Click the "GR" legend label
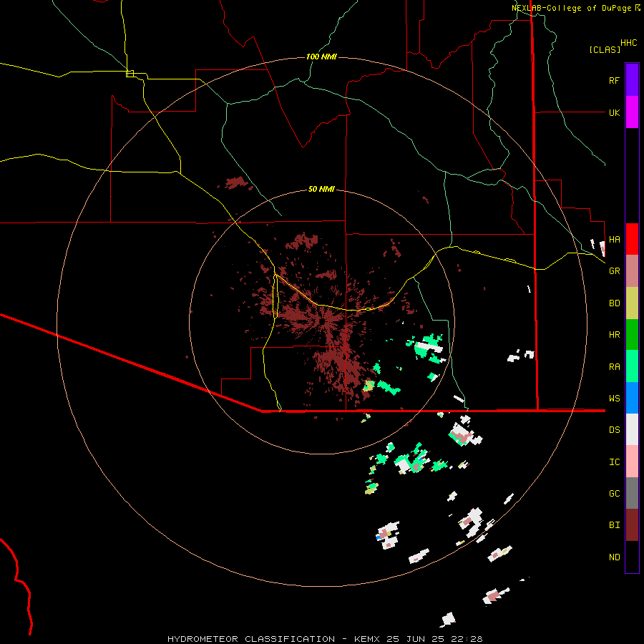Screen dimensions: 644x644 click(x=614, y=271)
